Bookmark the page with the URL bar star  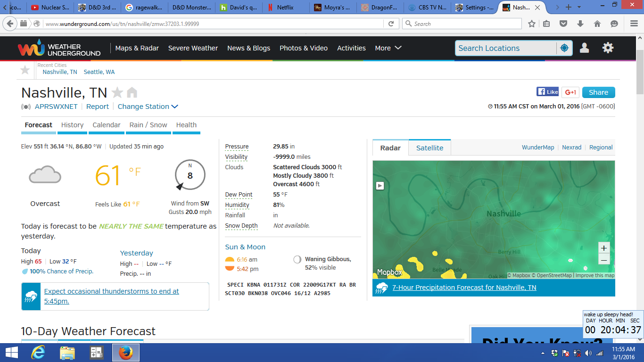point(531,23)
